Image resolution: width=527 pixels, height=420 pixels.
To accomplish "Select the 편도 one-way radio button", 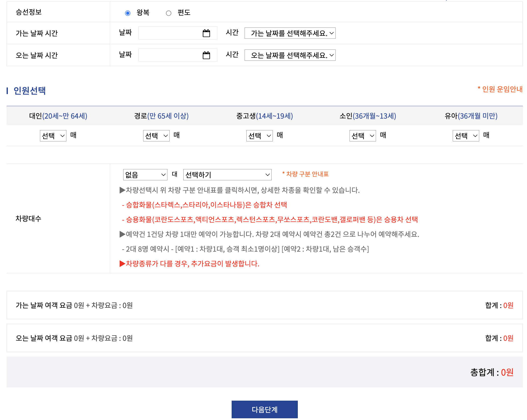I will point(168,13).
